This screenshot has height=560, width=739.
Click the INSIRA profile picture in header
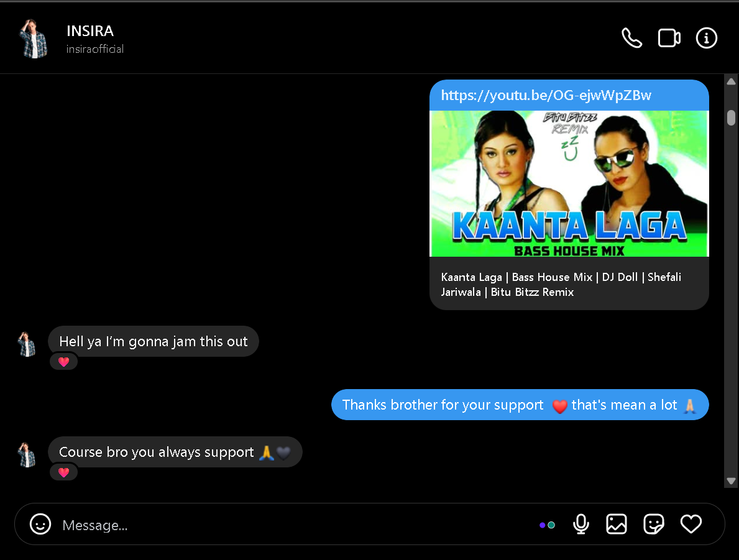34,39
